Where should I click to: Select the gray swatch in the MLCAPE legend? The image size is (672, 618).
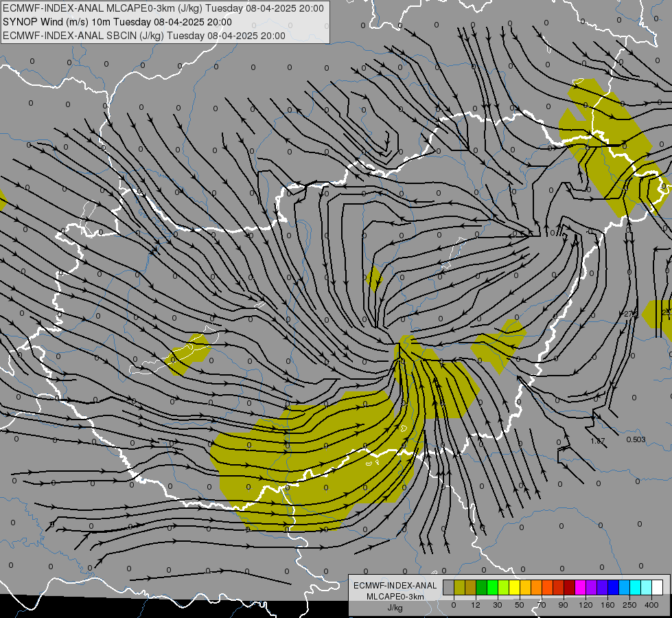(449, 587)
